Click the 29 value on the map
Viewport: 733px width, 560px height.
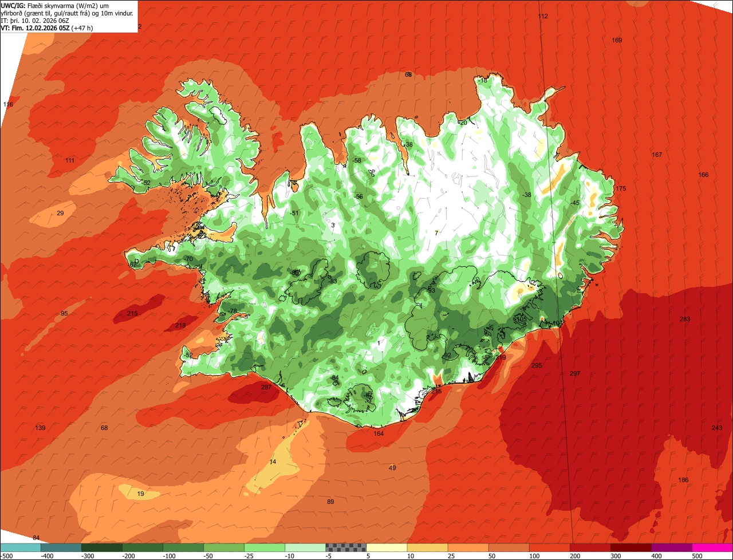[x=60, y=213]
